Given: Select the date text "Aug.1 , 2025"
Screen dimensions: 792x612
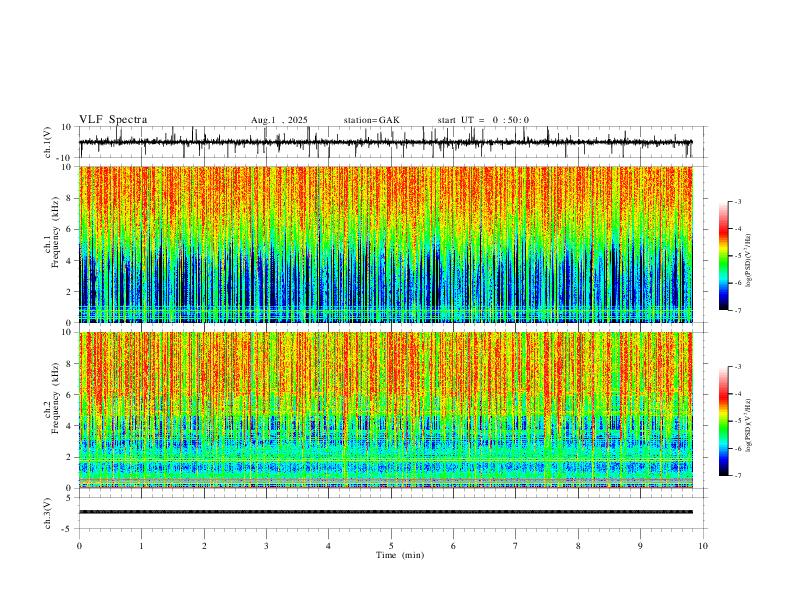Looking at the screenshot, I should coord(279,120).
